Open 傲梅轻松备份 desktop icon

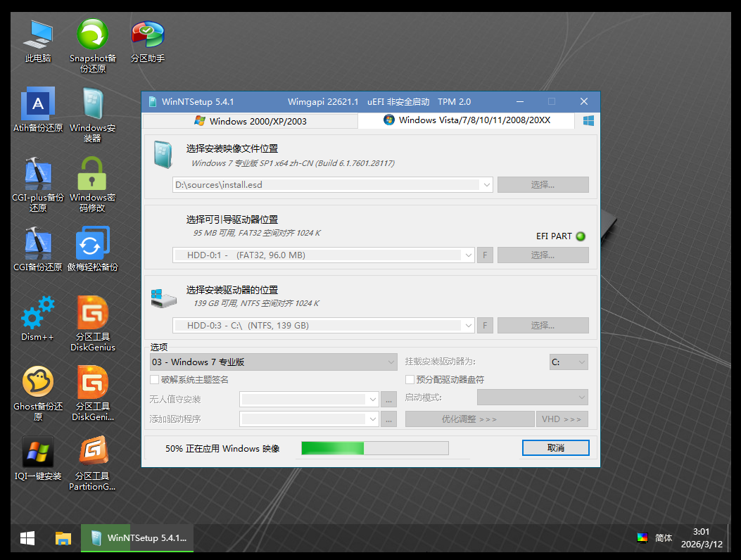click(93, 249)
